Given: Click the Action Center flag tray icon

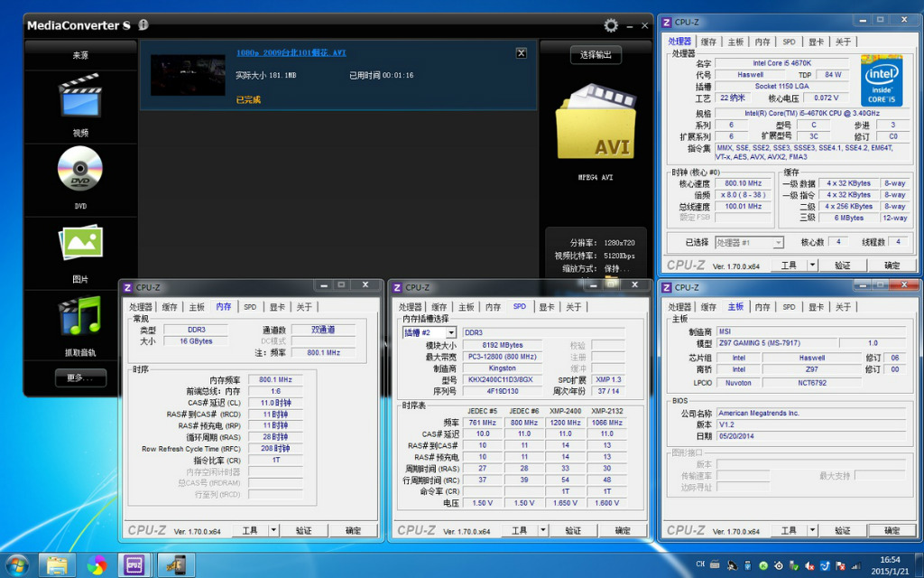Looking at the screenshot, I should [x=840, y=565].
